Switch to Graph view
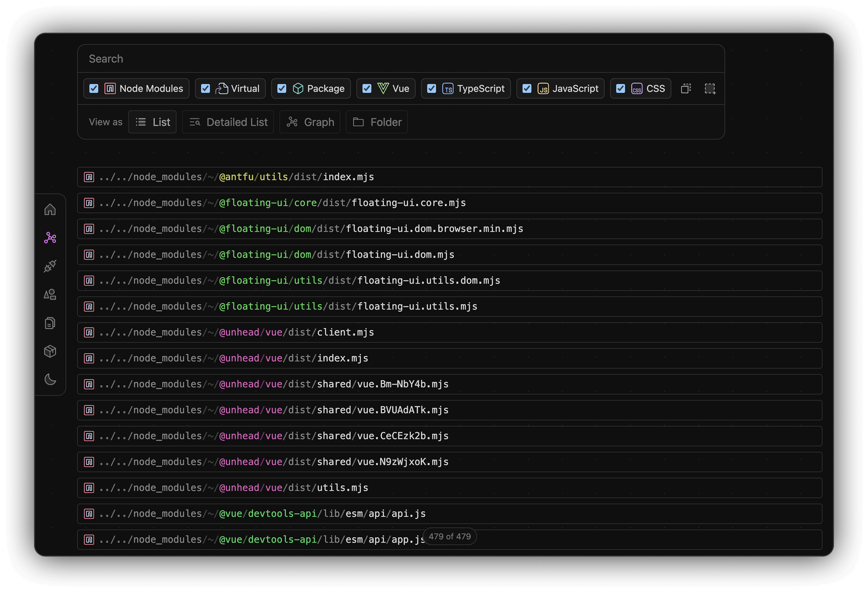 tap(310, 122)
